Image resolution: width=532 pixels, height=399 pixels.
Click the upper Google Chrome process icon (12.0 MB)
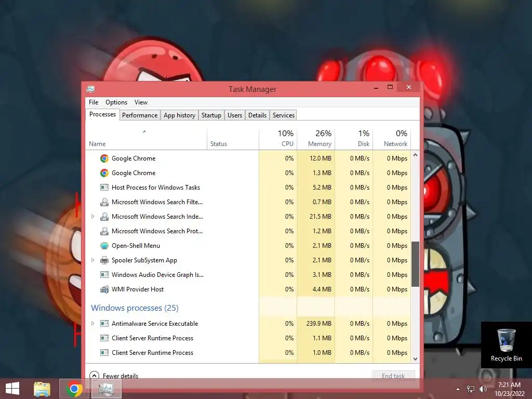tap(104, 158)
